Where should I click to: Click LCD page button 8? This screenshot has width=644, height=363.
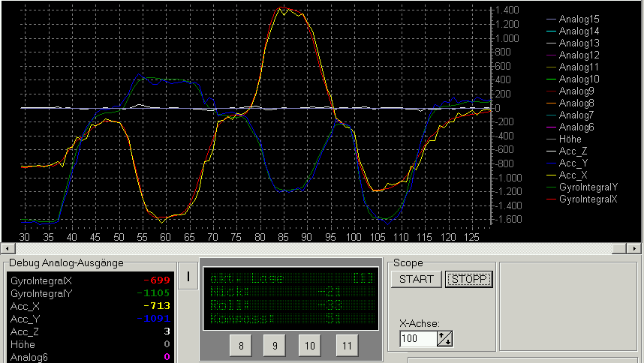[240, 345]
